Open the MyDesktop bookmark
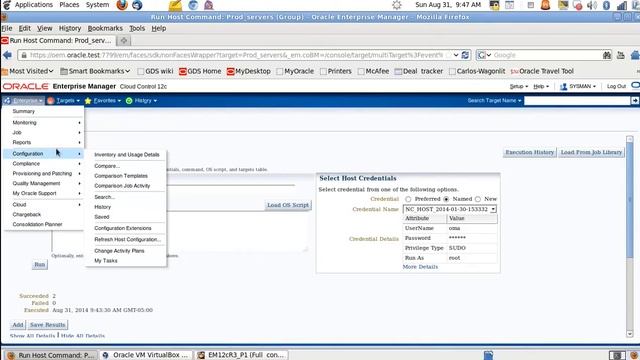The width and height of the screenshot is (640, 360). (x=249, y=71)
